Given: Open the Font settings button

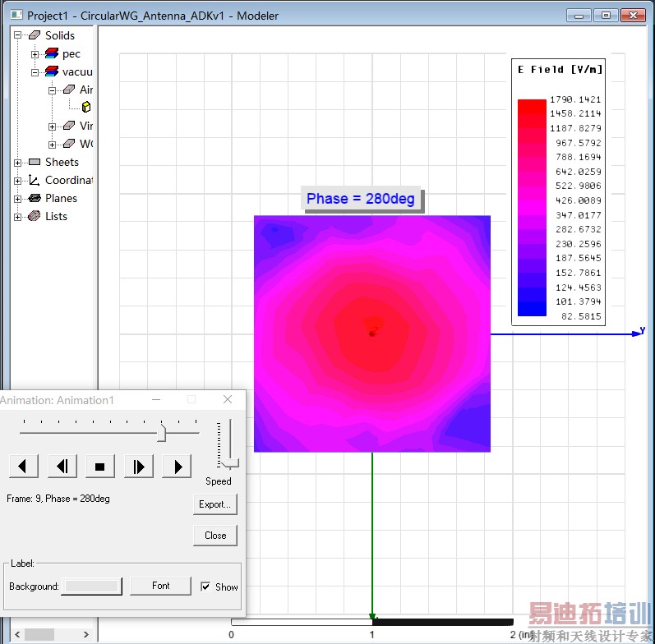Looking at the screenshot, I should click(161, 586).
